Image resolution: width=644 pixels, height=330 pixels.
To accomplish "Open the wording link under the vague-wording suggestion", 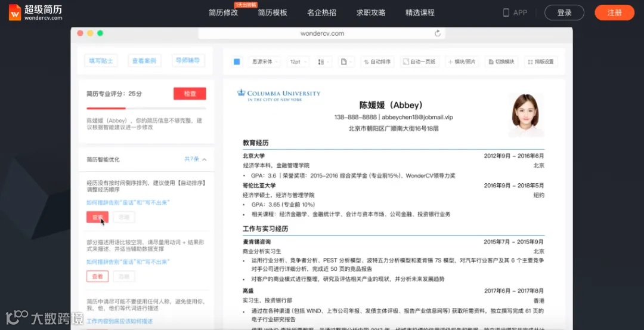I will pos(128,262).
